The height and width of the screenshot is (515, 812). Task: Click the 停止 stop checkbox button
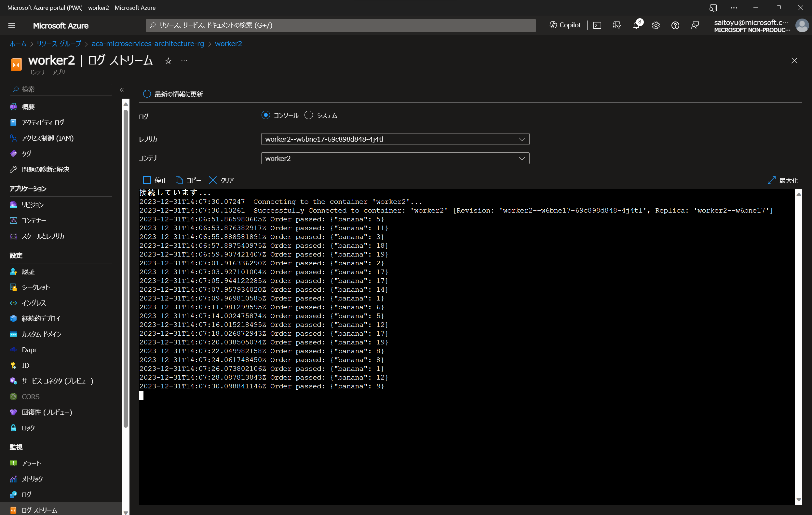[147, 180]
